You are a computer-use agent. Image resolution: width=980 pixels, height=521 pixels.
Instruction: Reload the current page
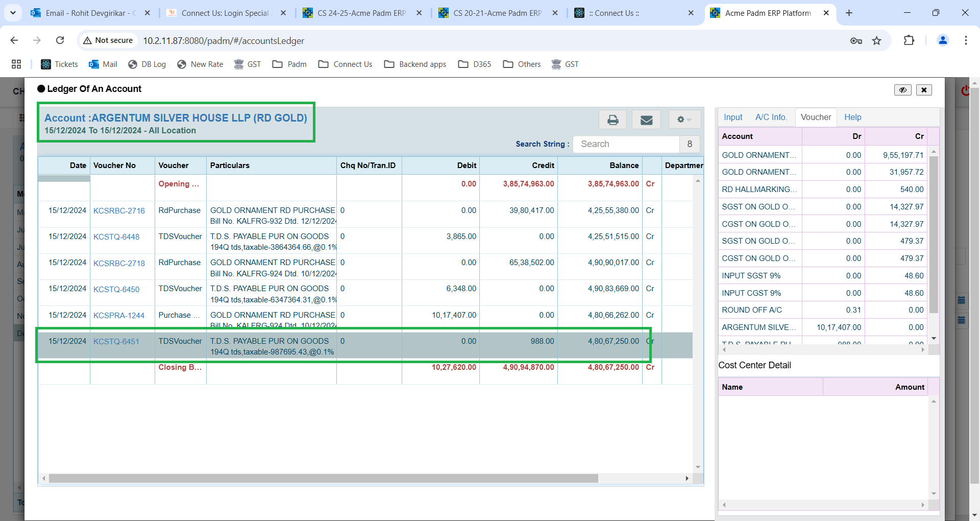tap(60, 40)
